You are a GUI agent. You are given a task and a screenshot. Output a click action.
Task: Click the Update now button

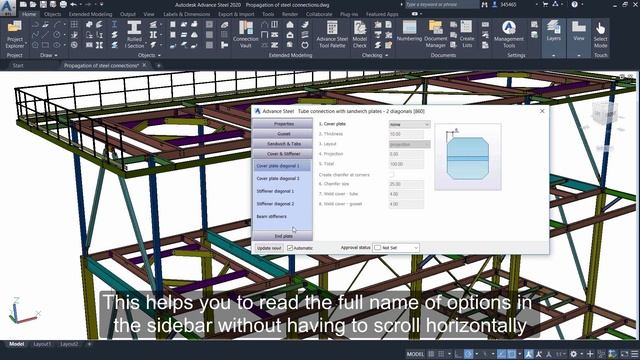[x=269, y=248]
